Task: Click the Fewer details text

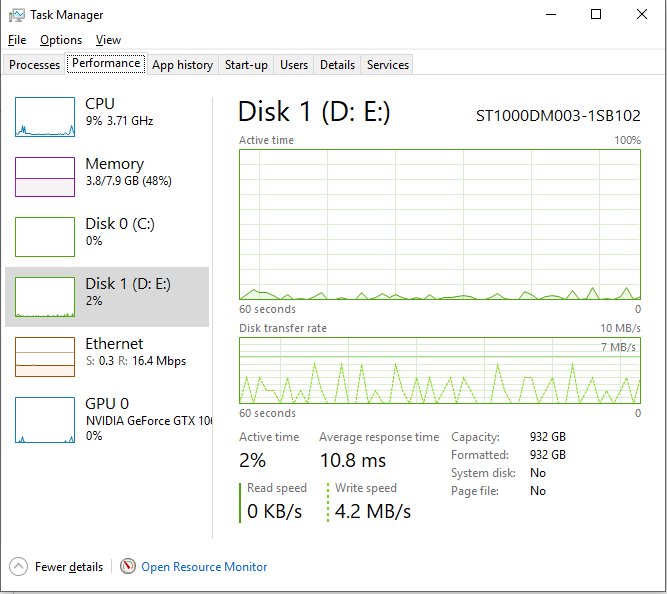Action: pos(69,567)
